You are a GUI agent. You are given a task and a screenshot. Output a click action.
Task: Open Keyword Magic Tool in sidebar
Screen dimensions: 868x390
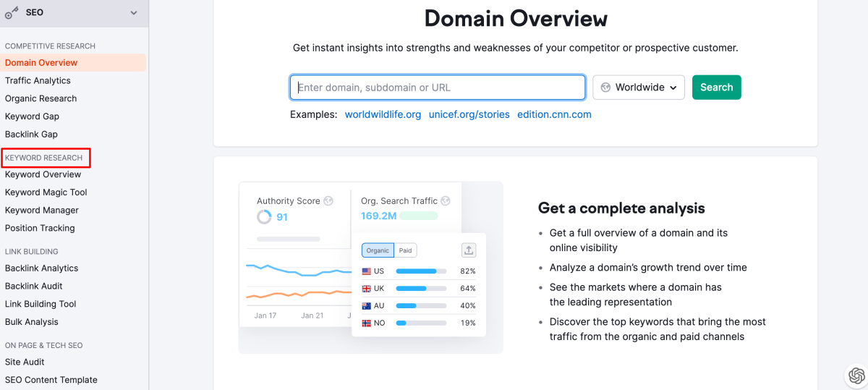46,192
